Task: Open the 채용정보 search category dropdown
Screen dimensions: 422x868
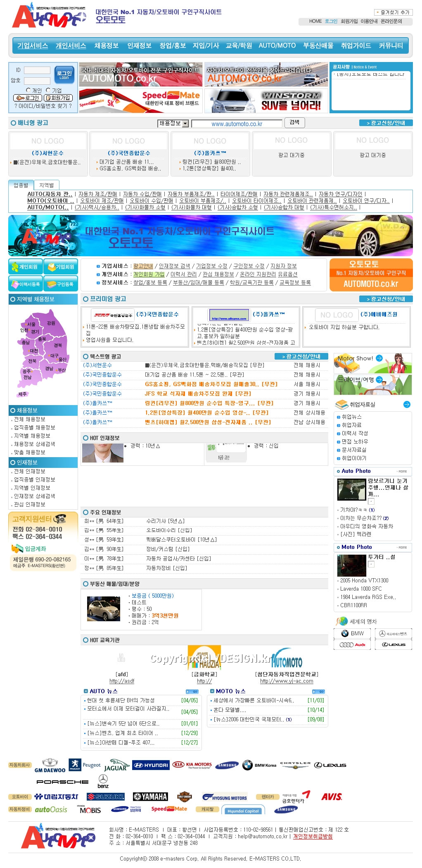Action: 173,123
